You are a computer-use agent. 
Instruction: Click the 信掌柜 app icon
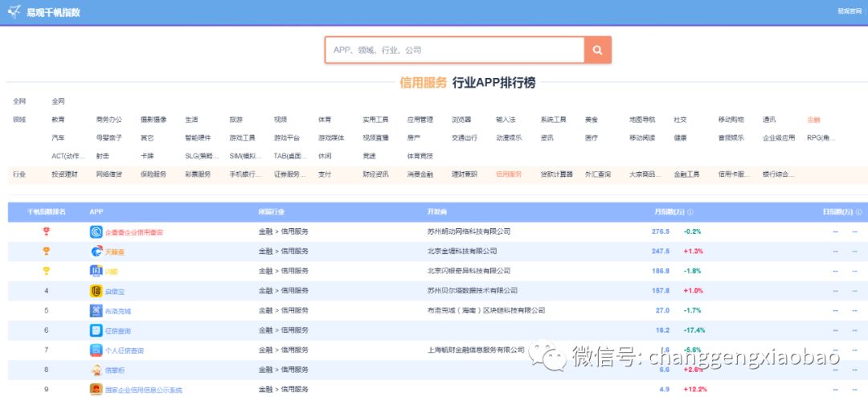(96, 370)
